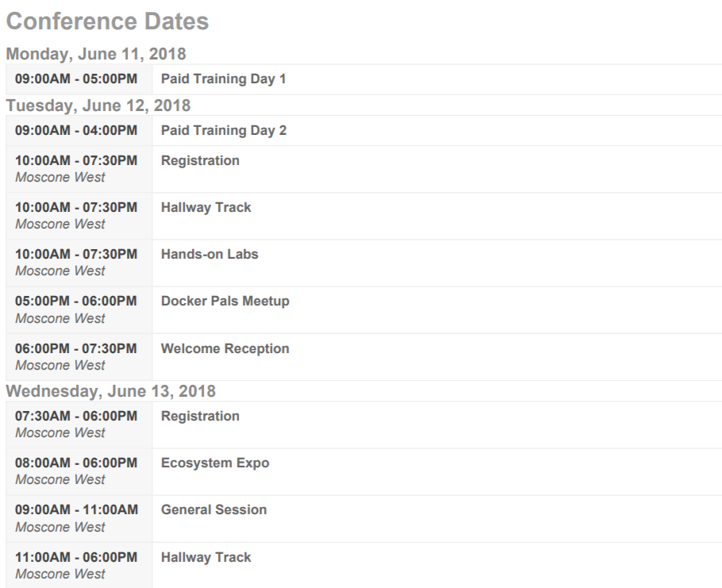The height and width of the screenshot is (588, 722).
Task: Select the Welcome Reception event
Action: [x=225, y=348]
